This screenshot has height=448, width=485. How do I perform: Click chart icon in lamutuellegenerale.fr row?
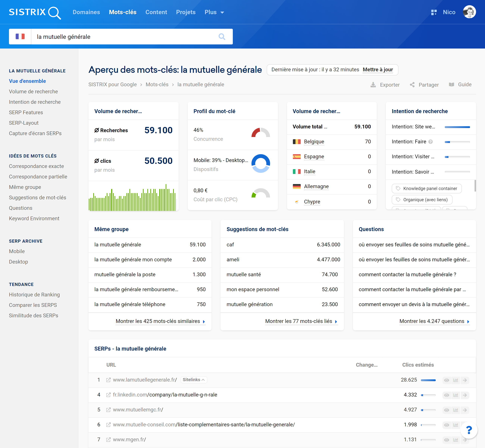coord(456,380)
